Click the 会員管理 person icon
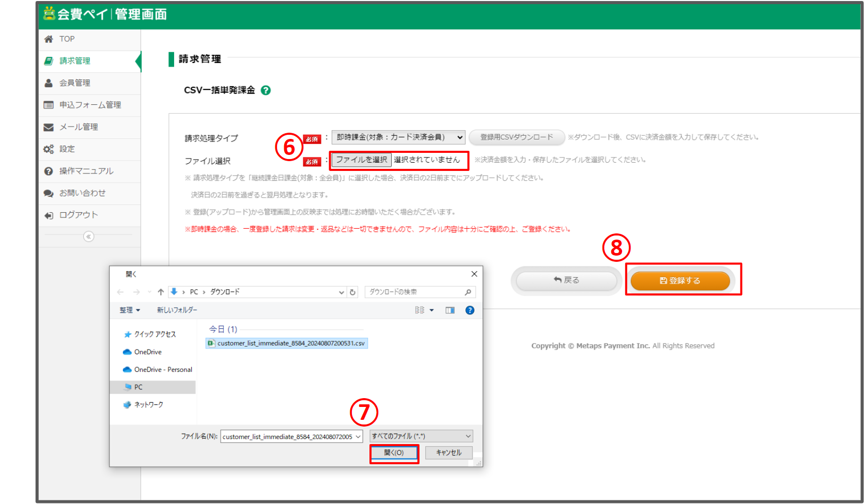This screenshot has width=865, height=504. [x=49, y=83]
